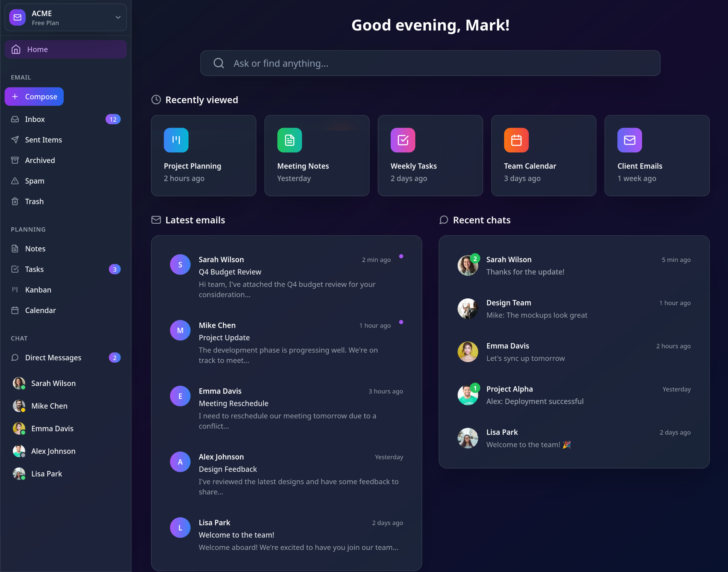Click the orange Team Calendar icon

coord(516,140)
